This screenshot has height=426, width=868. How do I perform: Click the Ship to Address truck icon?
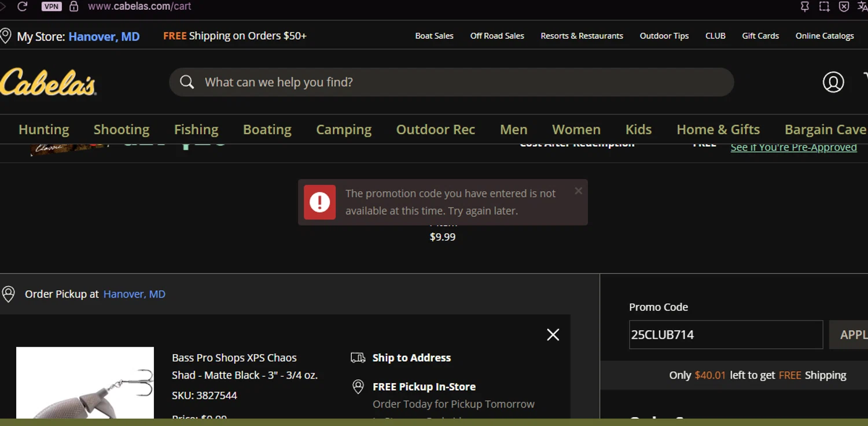(x=358, y=358)
